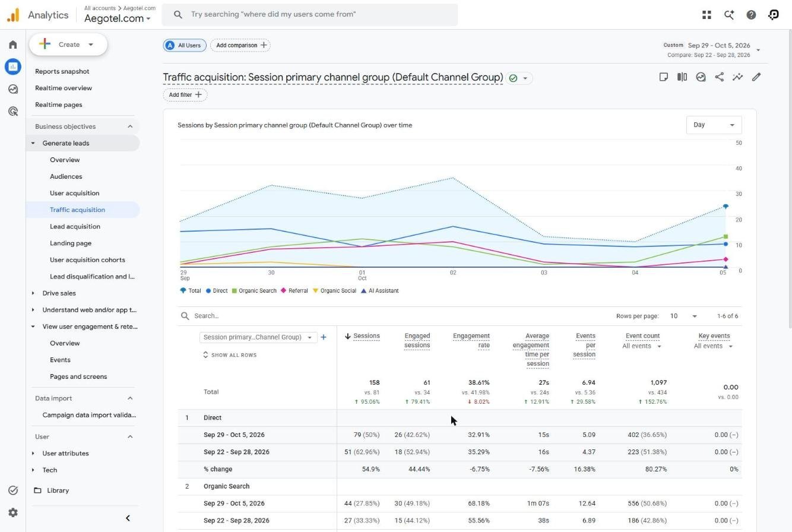
Task: Collapse the navigation panel with the chevron
Action: [x=128, y=518]
